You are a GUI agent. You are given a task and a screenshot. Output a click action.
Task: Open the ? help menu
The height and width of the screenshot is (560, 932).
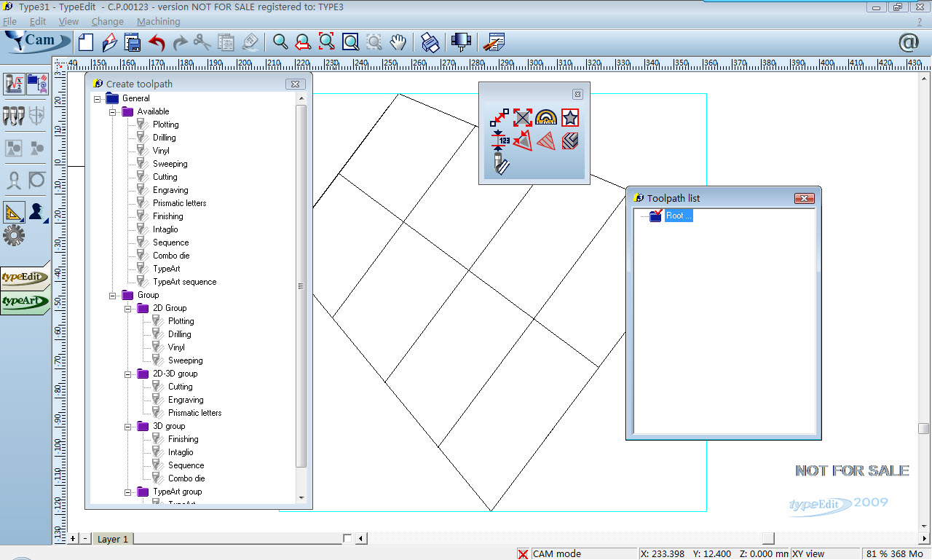point(919,22)
